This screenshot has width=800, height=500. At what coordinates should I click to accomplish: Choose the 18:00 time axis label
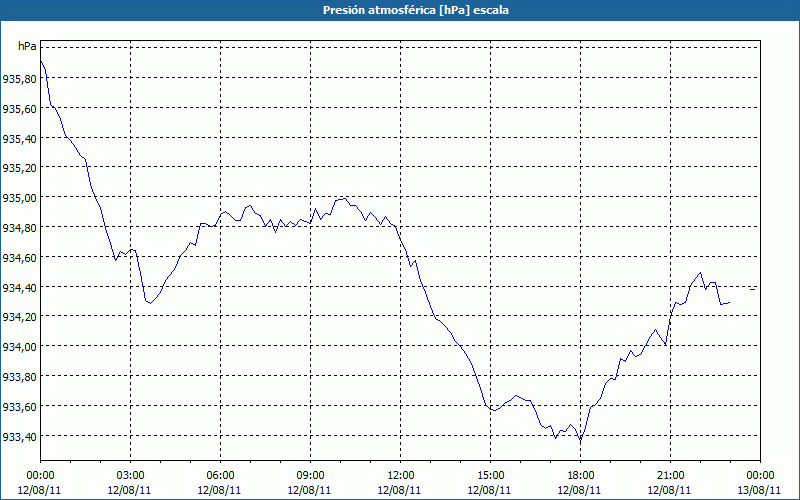click(x=580, y=475)
